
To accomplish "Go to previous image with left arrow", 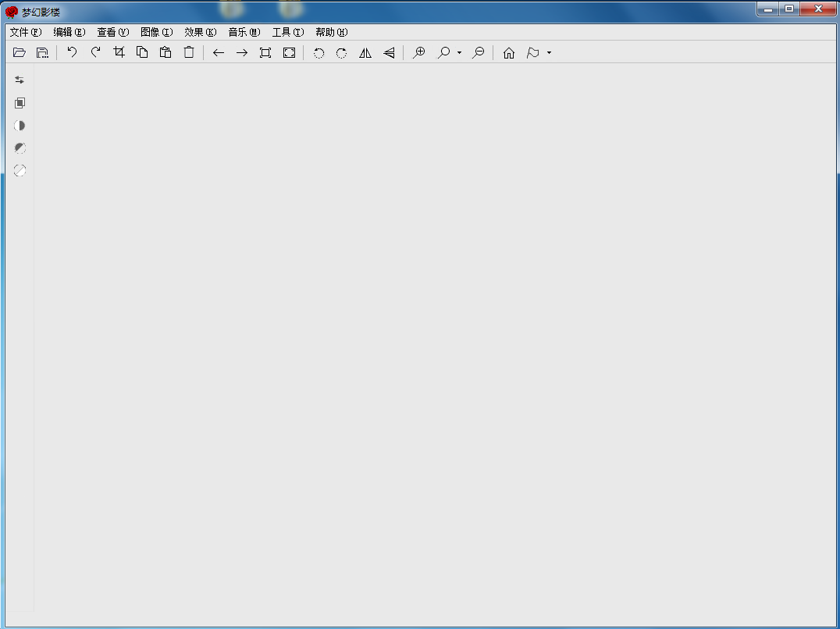I will 218,52.
